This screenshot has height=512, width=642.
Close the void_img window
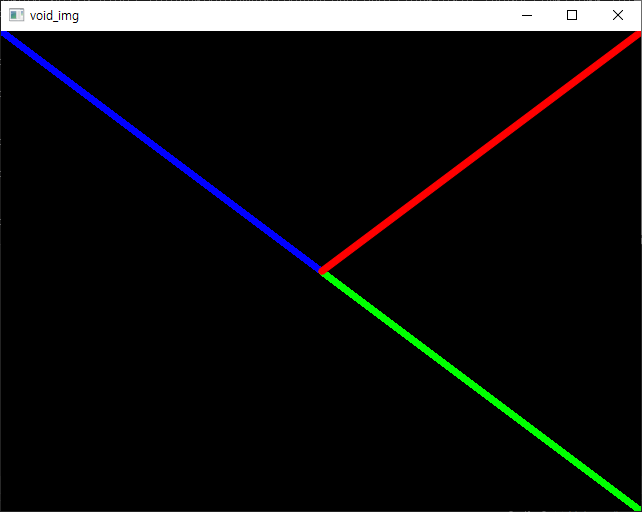click(618, 16)
